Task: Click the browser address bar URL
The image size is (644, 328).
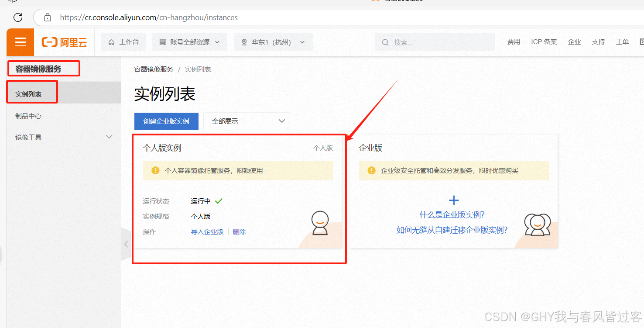Action: (149, 17)
